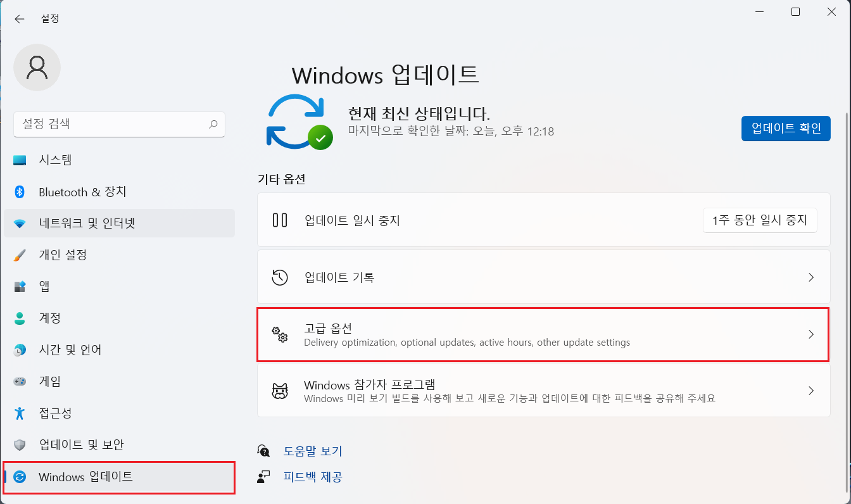
Task: Click the history clock icon for 업데이트 기록
Action: pyautogui.click(x=279, y=277)
